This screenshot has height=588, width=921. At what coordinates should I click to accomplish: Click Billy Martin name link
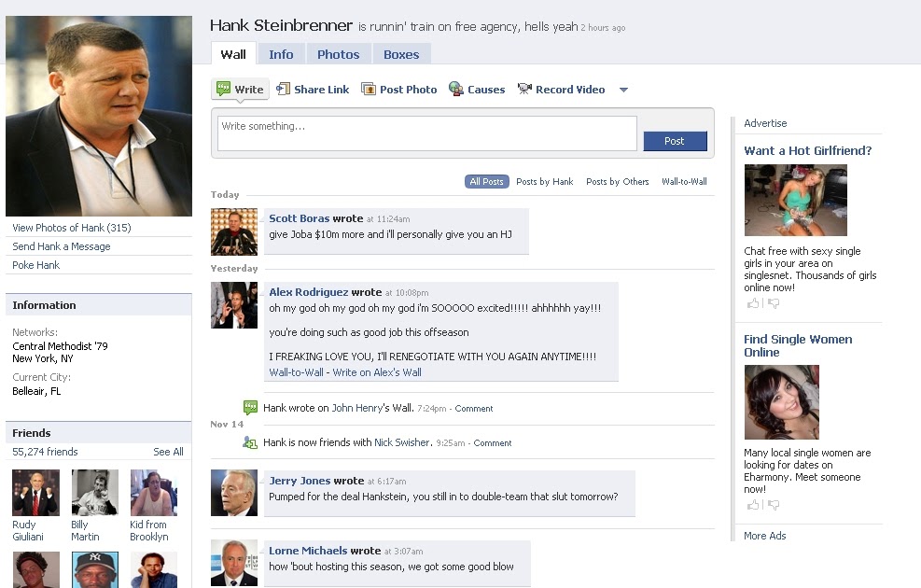tap(85, 530)
